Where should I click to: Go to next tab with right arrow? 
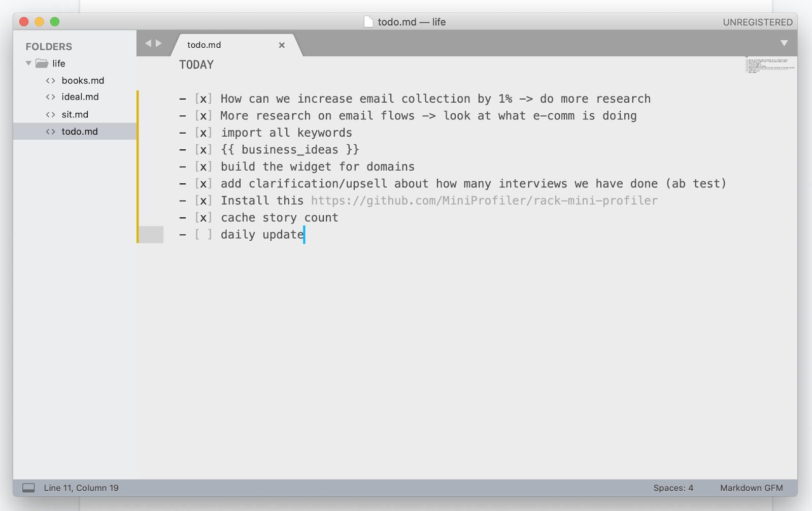coord(159,43)
